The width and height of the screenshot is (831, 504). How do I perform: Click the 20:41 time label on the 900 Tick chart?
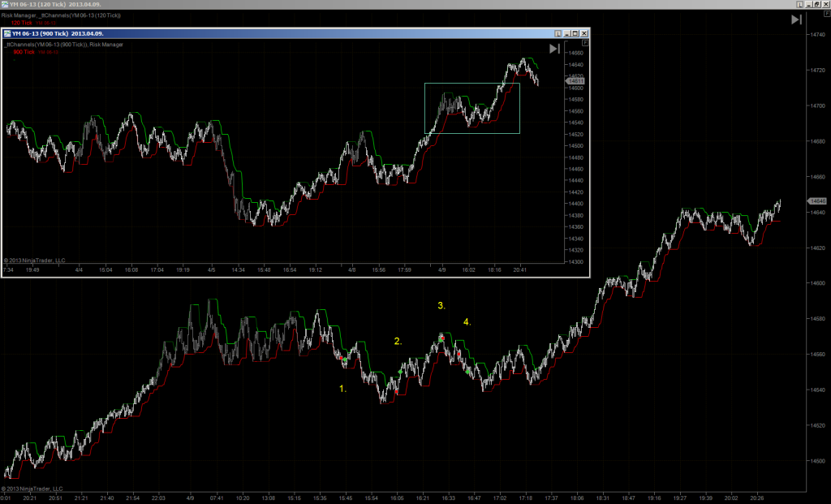(520, 269)
